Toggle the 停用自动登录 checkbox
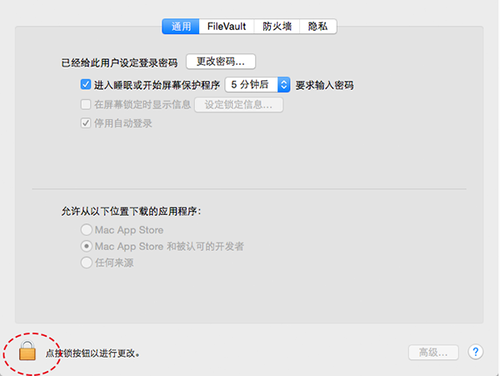This screenshot has height=376, width=500. pyautogui.click(x=86, y=123)
